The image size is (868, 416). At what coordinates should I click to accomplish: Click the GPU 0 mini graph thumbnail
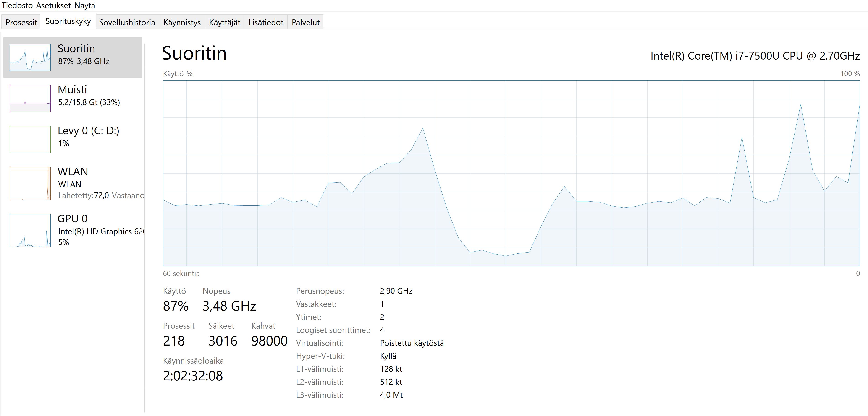coord(30,231)
